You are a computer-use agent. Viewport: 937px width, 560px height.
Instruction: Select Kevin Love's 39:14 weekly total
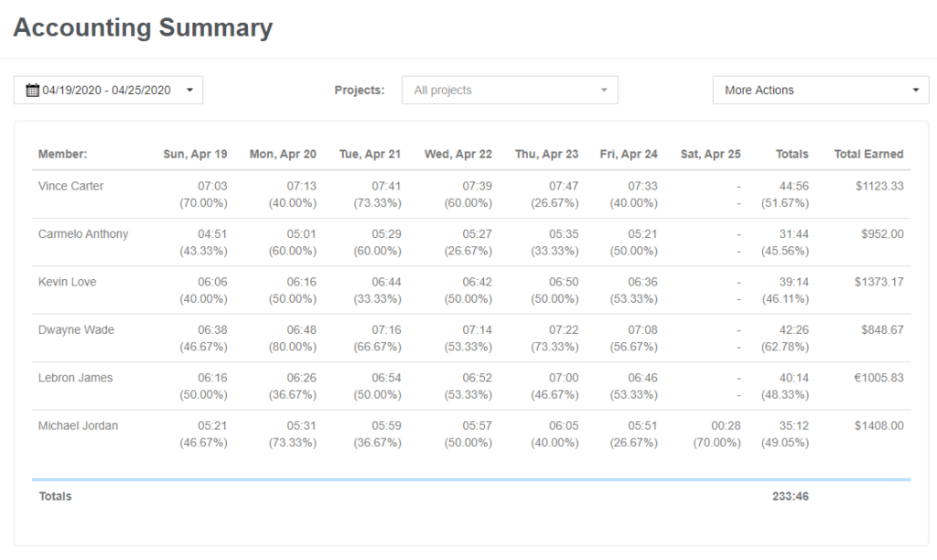tap(793, 282)
